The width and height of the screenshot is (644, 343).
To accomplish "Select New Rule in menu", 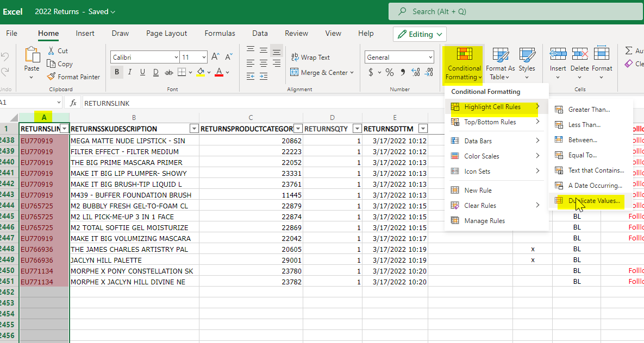I will (478, 190).
